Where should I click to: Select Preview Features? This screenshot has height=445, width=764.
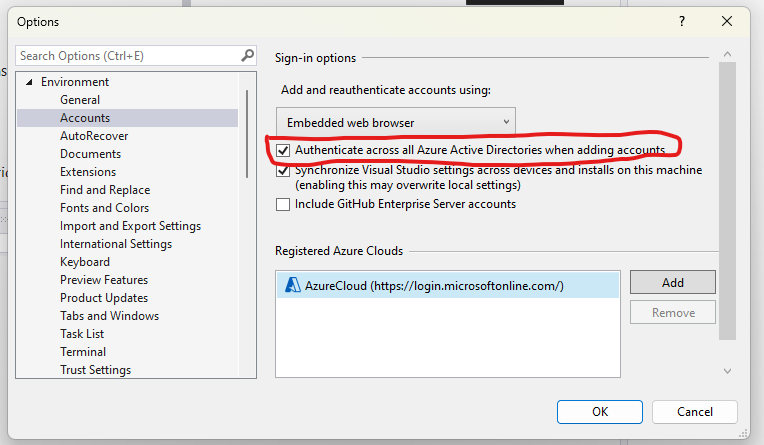pos(104,280)
